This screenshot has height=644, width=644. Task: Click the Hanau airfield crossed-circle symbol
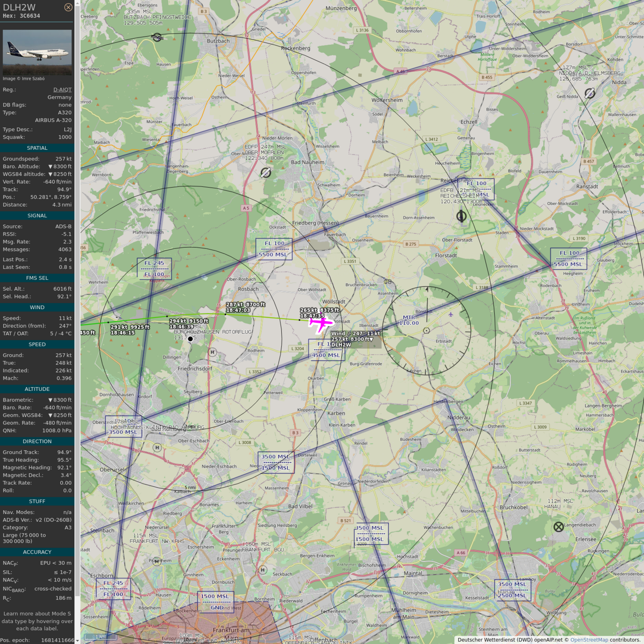pyautogui.click(x=559, y=527)
